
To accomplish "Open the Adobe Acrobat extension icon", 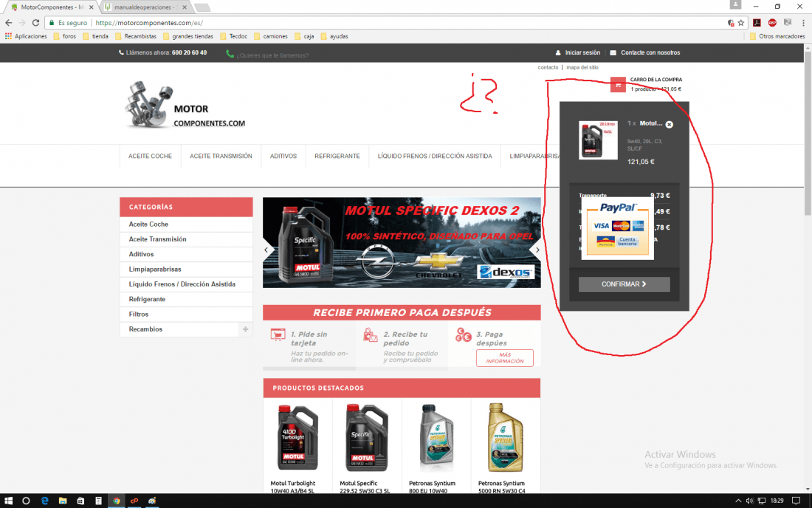I will (x=757, y=23).
